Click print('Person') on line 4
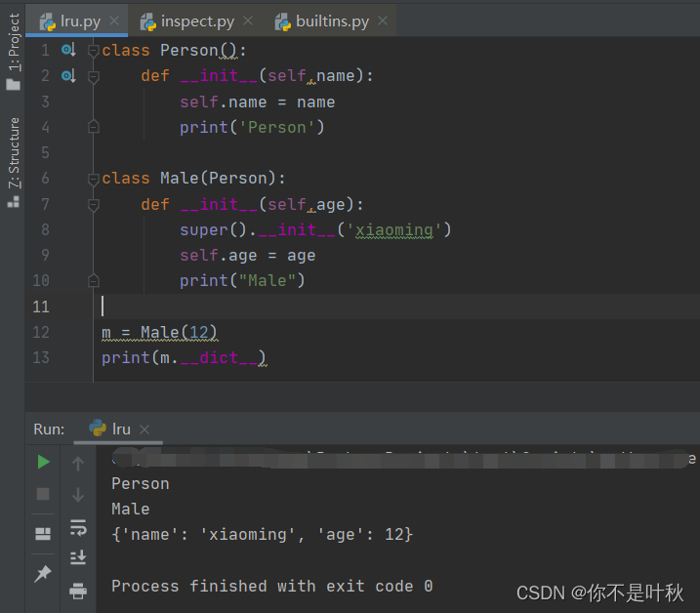 252,128
